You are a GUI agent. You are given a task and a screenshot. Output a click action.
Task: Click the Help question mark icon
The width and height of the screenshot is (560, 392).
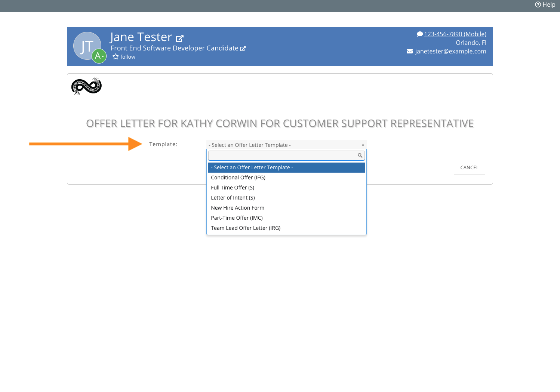click(538, 4)
